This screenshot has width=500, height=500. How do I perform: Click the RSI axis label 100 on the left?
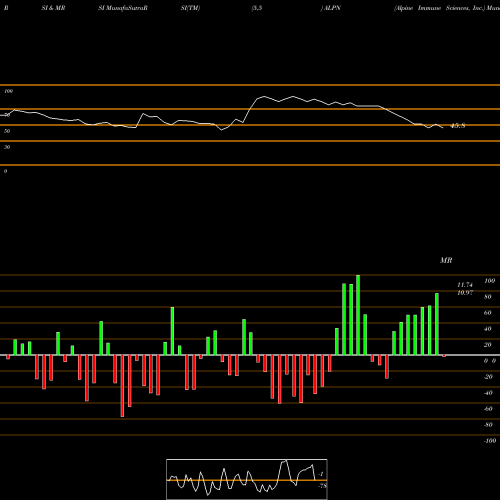(9, 91)
